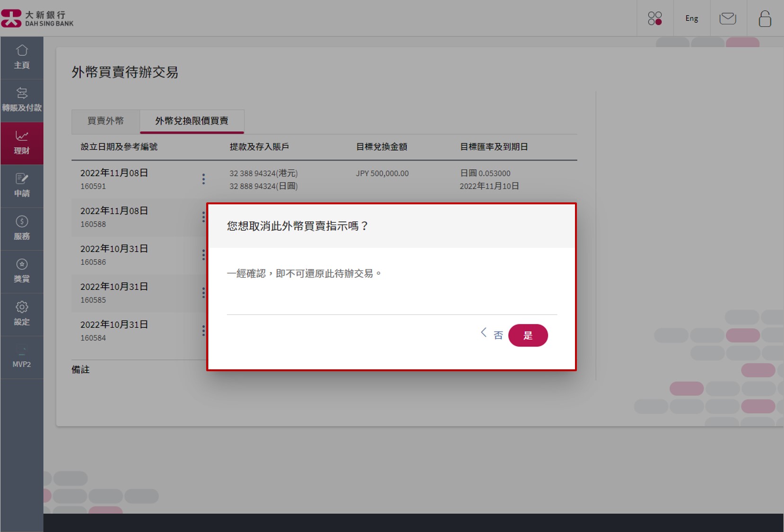Image resolution: width=784 pixels, height=532 pixels.
Task: Select the 服務 services sidebar icon
Action: point(22,228)
